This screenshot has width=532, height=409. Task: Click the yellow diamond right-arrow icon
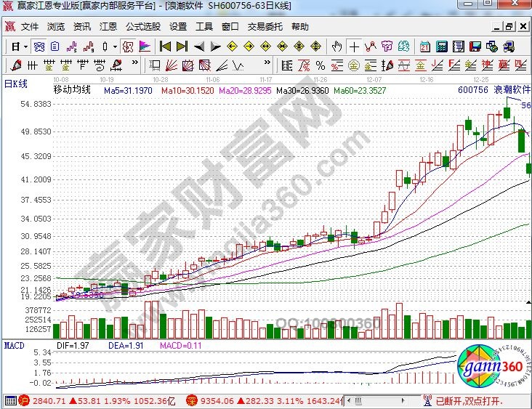coord(249,46)
